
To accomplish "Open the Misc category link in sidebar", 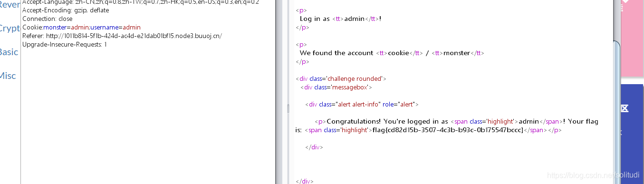I will tap(8, 76).
